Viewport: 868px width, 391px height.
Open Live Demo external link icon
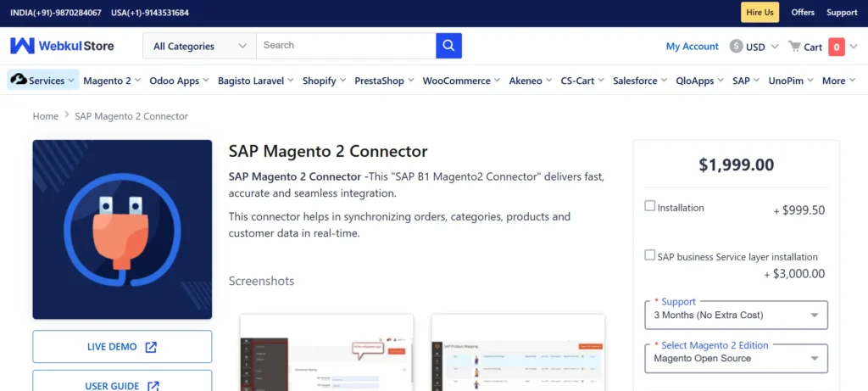coord(151,347)
